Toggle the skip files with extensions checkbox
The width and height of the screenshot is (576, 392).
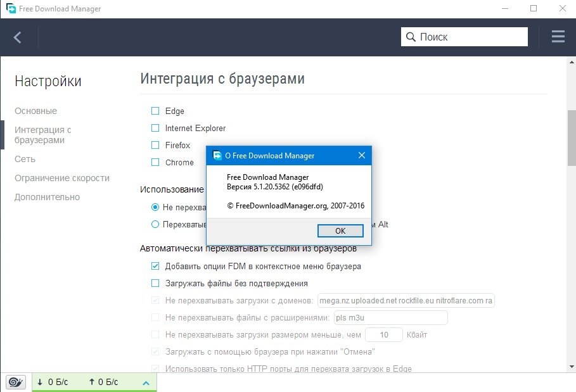155,317
